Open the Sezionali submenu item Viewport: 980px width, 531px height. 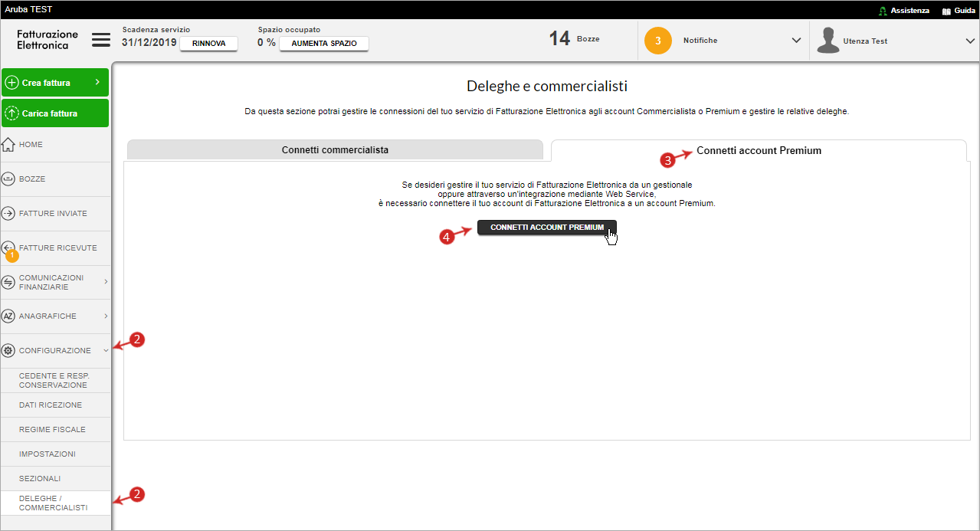pos(55,478)
